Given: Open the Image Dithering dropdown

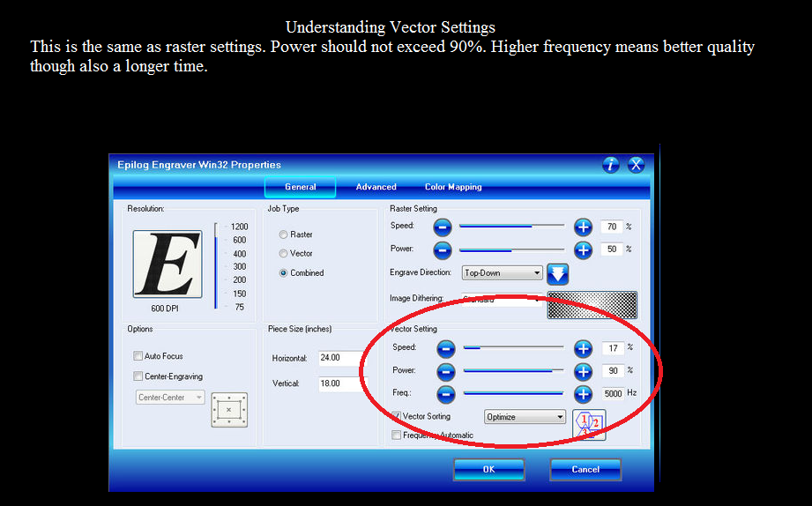Looking at the screenshot, I should pyautogui.click(x=502, y=299).
